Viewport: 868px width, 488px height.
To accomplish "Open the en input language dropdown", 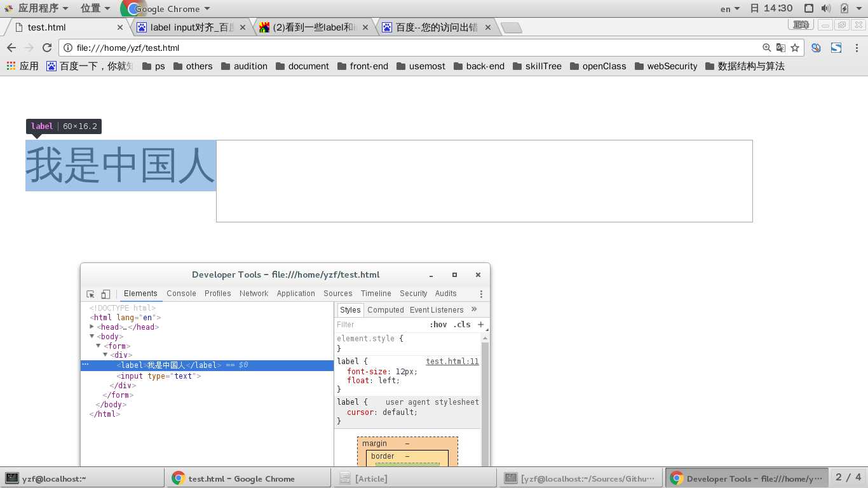I will [x=730, y=9].
